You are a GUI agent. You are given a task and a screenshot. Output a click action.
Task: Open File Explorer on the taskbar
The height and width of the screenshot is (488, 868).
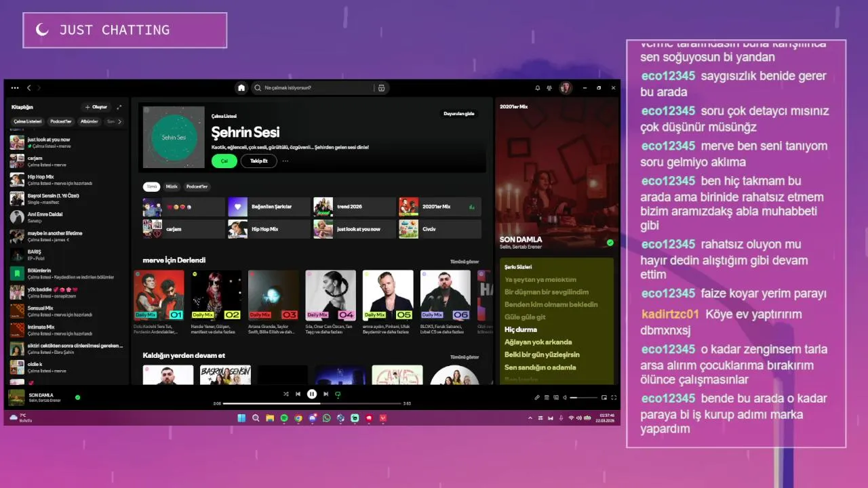270,418
